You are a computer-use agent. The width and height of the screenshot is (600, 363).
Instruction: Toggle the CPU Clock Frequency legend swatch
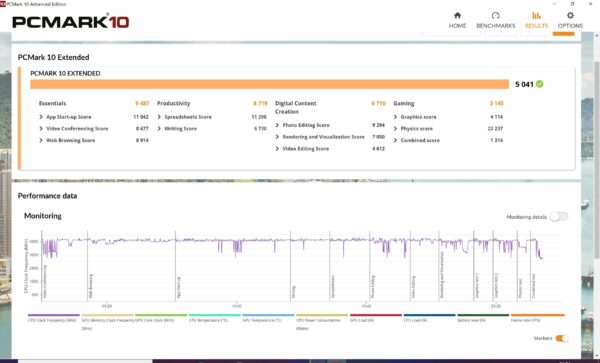point(54,315)
